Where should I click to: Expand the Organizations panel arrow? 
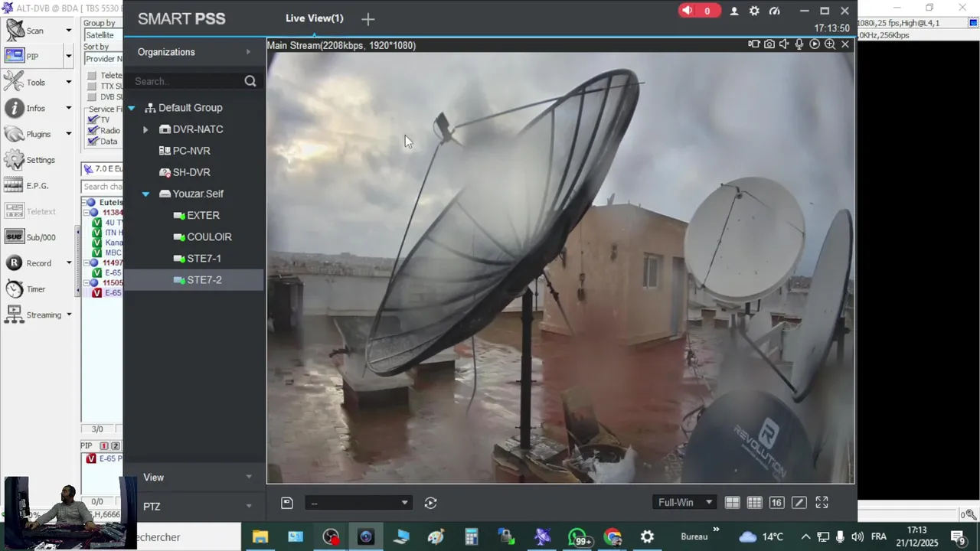(x=248, y=52)
